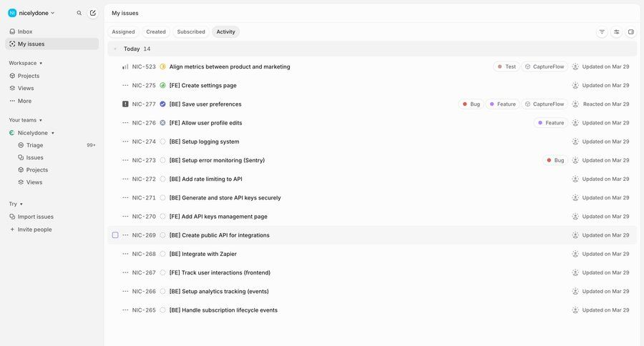Viewport: 644px width, 346px height.
Task: Click CaptureFlow project tag on NIC-523
Action: (x=545, y=66)
